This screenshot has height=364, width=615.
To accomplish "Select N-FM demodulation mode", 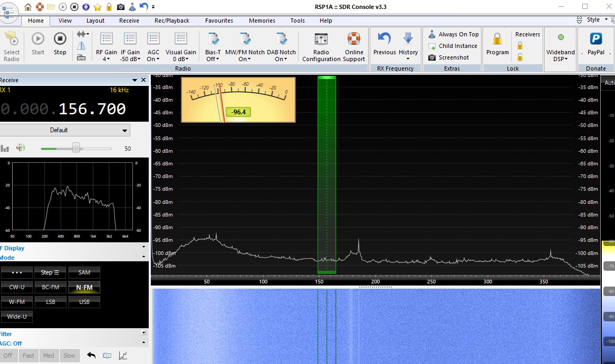I will click(84, 287).
